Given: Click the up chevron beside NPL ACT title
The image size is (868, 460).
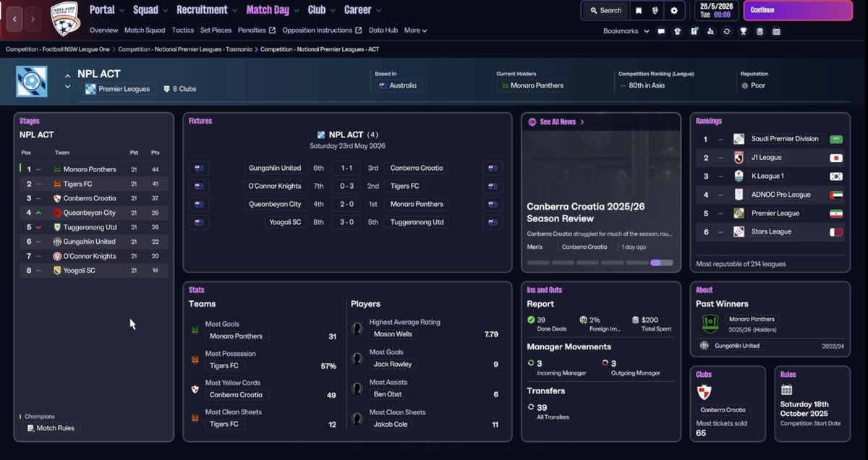Looking at the screenshot, I should [68, 75].
